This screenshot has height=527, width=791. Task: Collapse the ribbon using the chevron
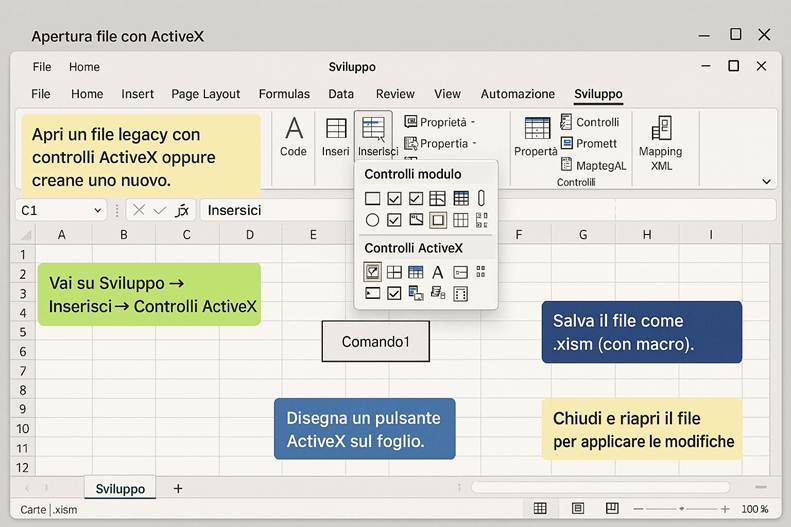pos(767,182)
